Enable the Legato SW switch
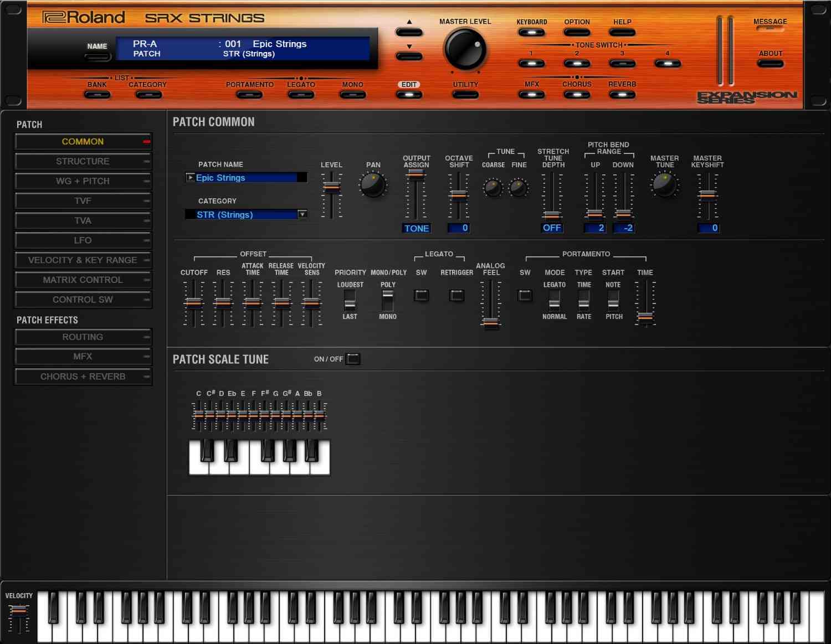831x644 pixels. [421, 296]
